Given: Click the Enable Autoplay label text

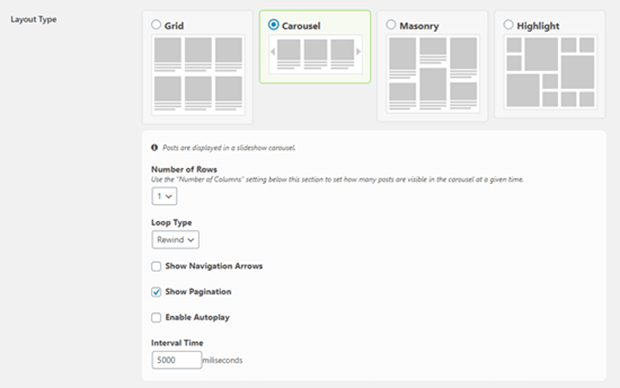Looking at the screenshot, I should point(197,317).
